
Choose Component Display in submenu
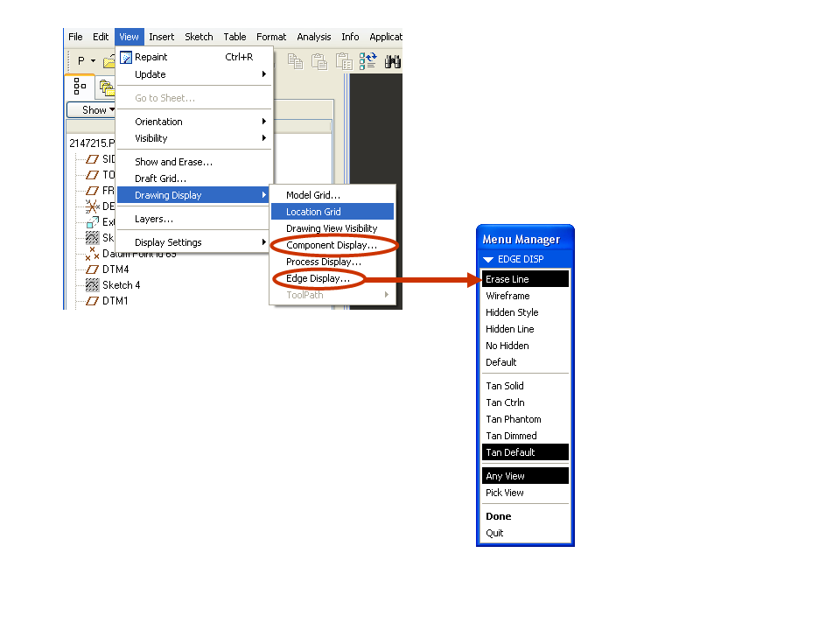332,245
